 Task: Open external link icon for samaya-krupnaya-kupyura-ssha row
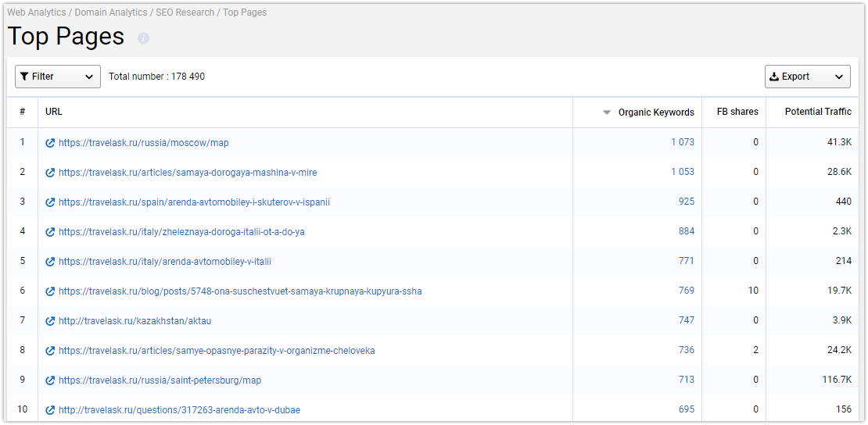(x=50, y=291)
